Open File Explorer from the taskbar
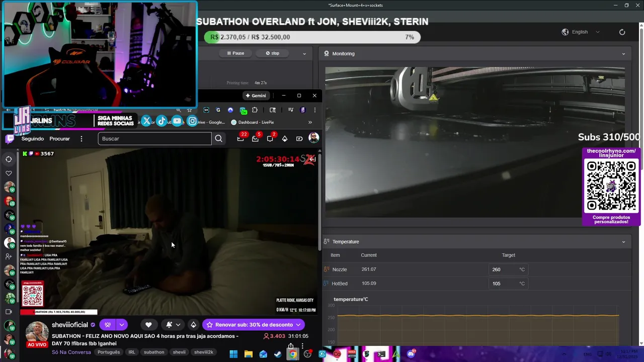Image resolution: width=644 pixels, height=362 pixels. (x=249, y=354)
